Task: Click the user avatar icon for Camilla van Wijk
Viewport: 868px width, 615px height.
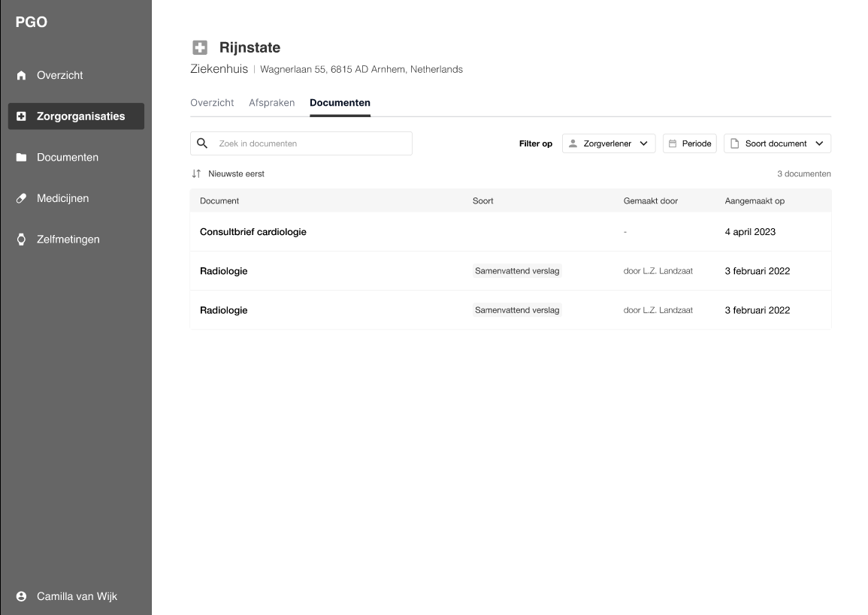Action: pos(21,597)
